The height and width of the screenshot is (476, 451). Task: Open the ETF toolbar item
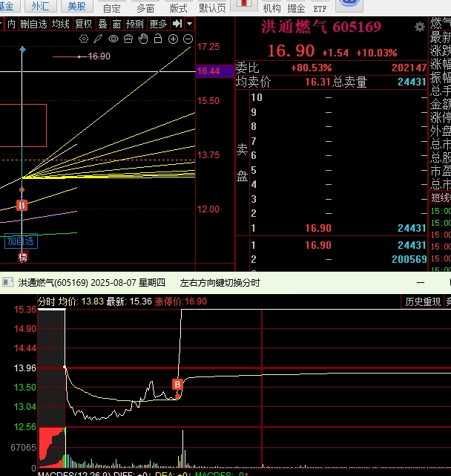click(320, 9)
